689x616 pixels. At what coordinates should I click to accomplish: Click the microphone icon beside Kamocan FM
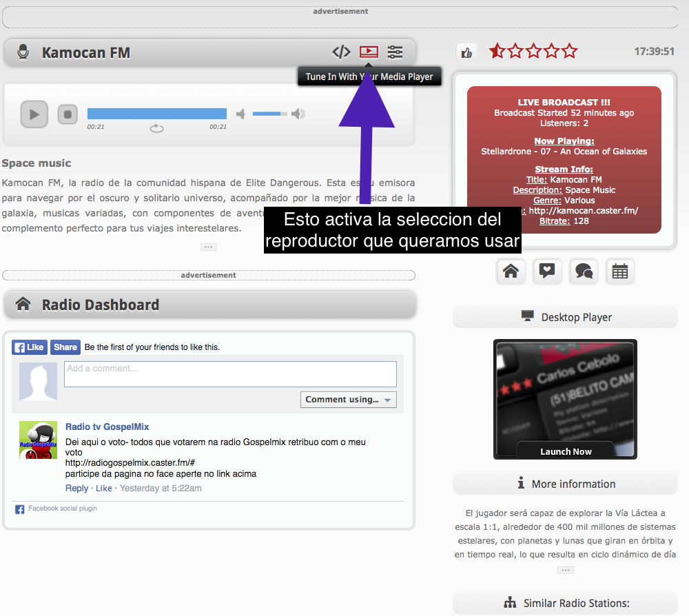click(x=23, y=52)
